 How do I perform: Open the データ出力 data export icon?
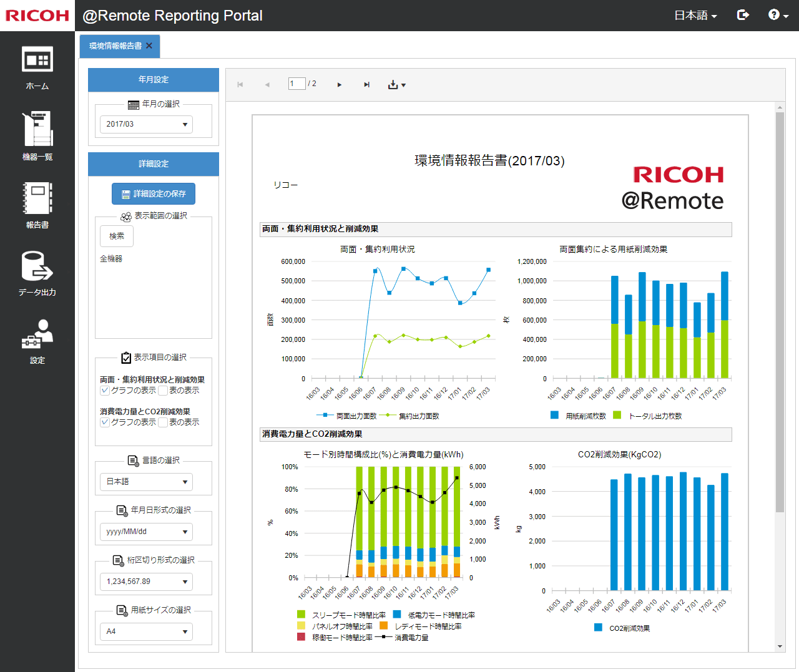click(37, 266)
